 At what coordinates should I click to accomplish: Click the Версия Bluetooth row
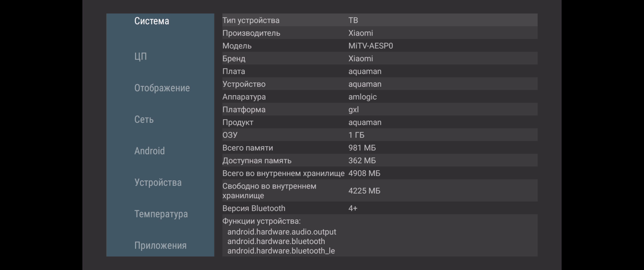pos(379,208)
